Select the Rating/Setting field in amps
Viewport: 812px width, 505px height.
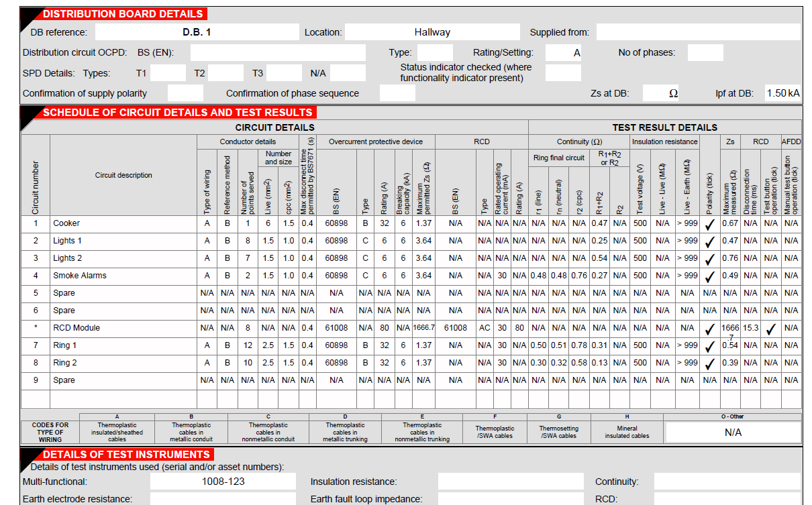(563, 52)
